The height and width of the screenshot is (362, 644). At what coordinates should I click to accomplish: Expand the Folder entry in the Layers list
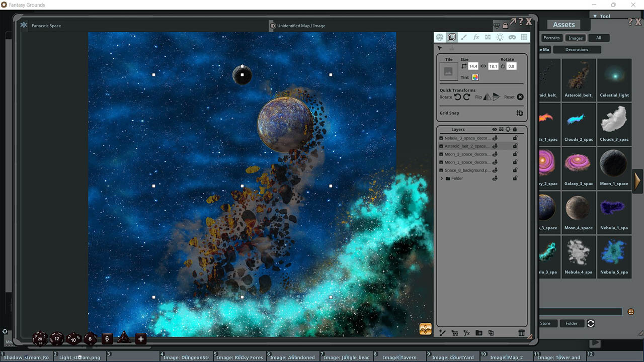(x=441, y=178)
